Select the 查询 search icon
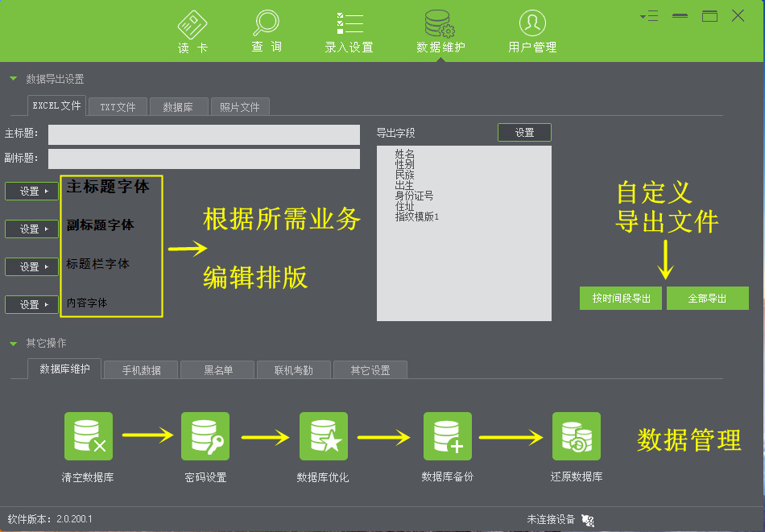765x532 pixels. (x=266, y=30)
